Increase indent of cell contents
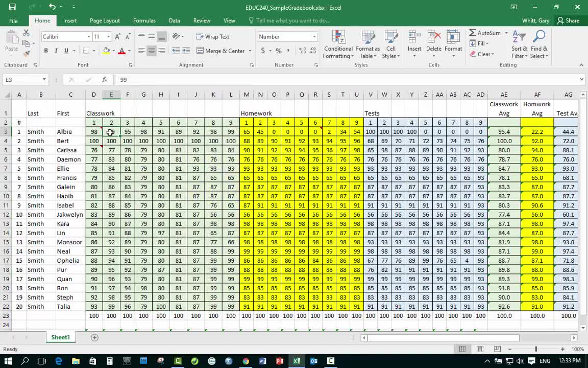Viewport: 588px width, 368px height. [186, 51]
